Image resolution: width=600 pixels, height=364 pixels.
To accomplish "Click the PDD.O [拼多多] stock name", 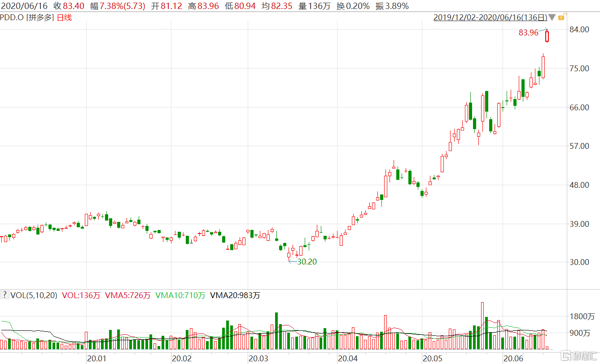I will [27, 17].
